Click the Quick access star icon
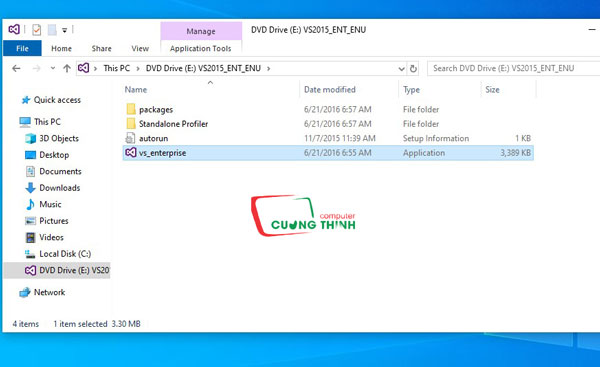Viewport: 600px width, 367px height. [x=26, y=100]
